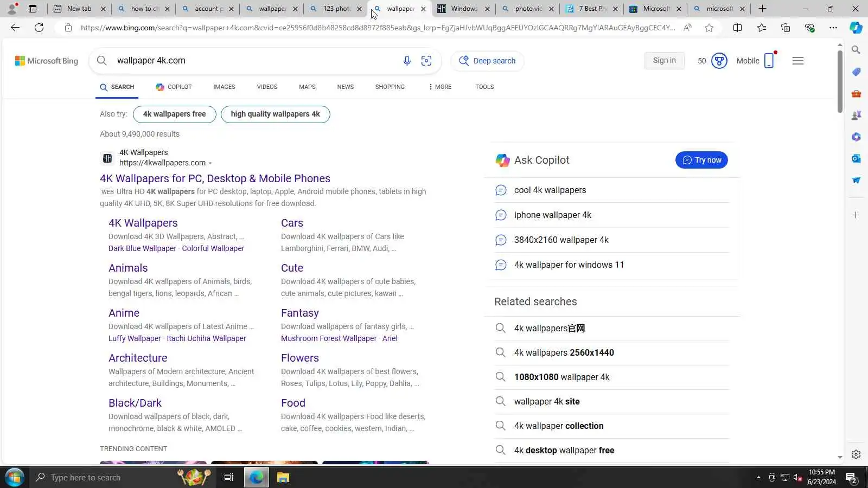Open the Animals wallpapers sublink
Image resolution: width=868 pixels, height=488 pixels.
tap(128, 268)
